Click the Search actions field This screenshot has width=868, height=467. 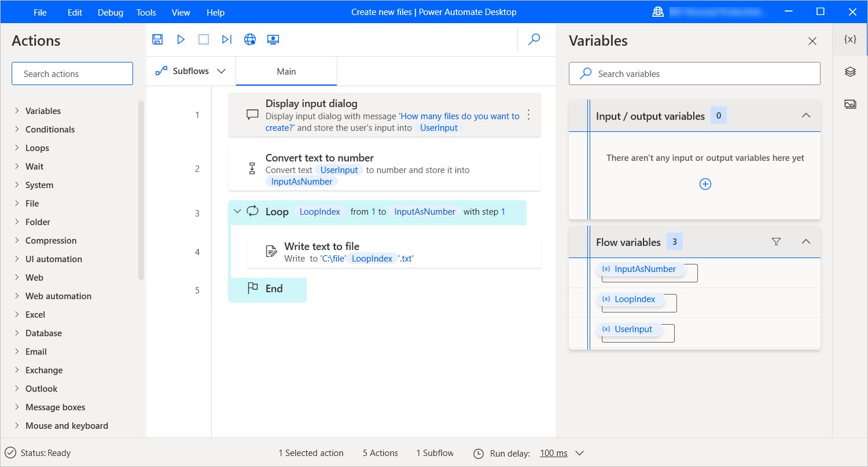coord(72,74)
